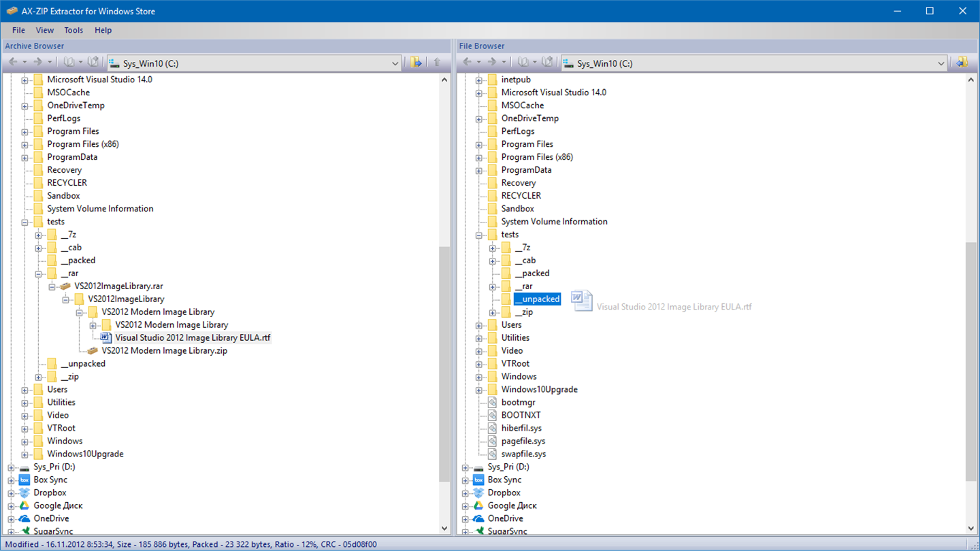
Task: Click Dropbox icon in Archive Browser tree
Action: (24, 493)
